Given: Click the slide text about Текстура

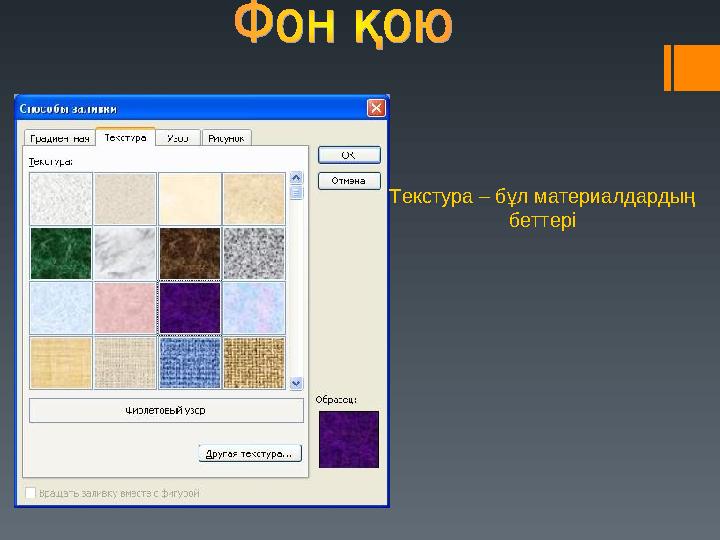Looking at the screenshot, I should tap(542, 208).
